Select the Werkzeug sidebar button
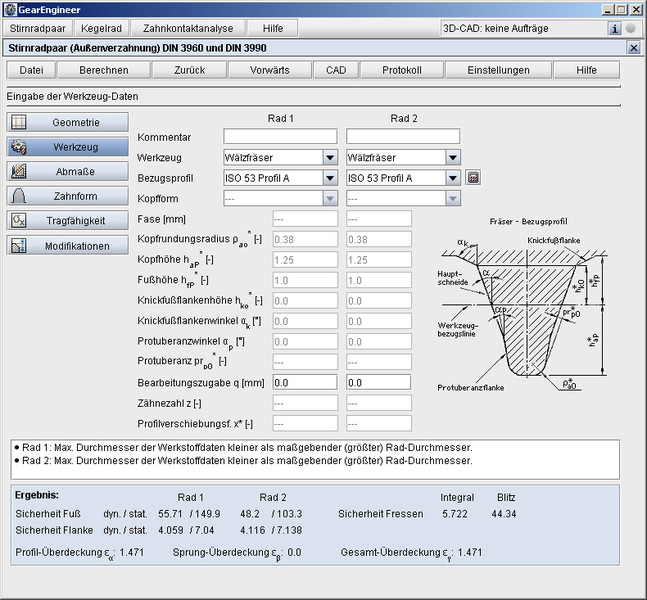 [68, 147]
